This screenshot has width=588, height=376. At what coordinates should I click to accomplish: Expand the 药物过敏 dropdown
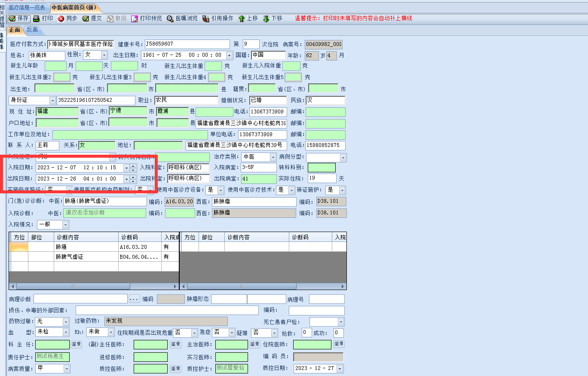[66, 321]
